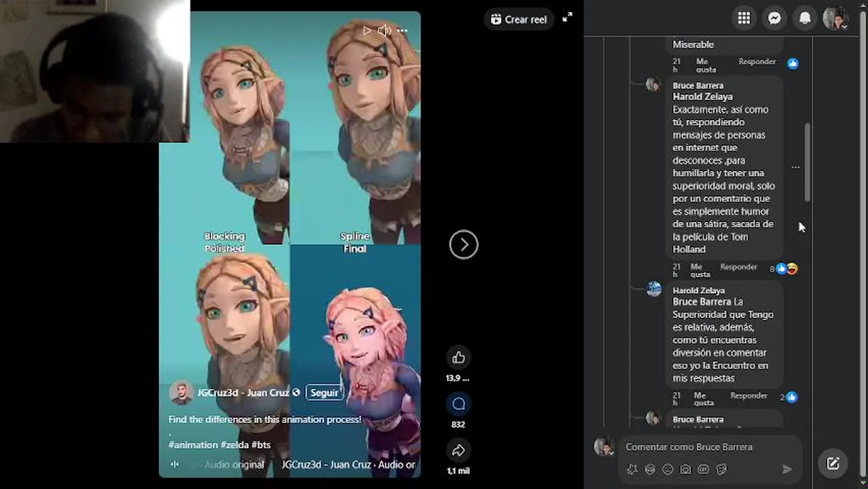Open JGCruz3d profile picture on reel

pyautogui.click(x=181, y=393)
